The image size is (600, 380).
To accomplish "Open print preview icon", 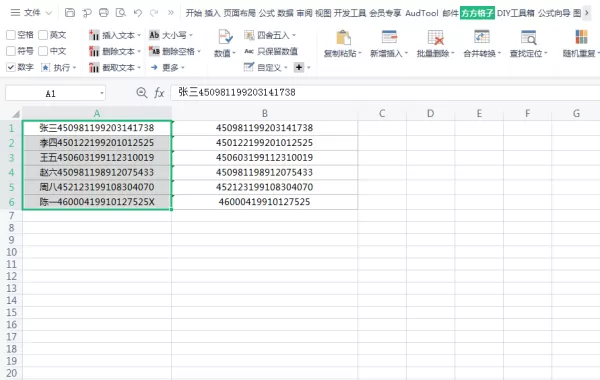I will click(121, 13).
